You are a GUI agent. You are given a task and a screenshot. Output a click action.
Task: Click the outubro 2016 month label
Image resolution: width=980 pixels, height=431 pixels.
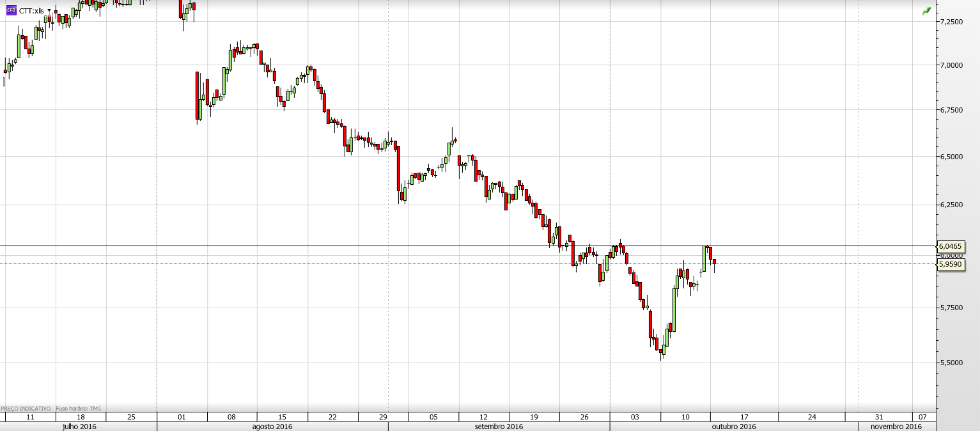pos(734,426)
